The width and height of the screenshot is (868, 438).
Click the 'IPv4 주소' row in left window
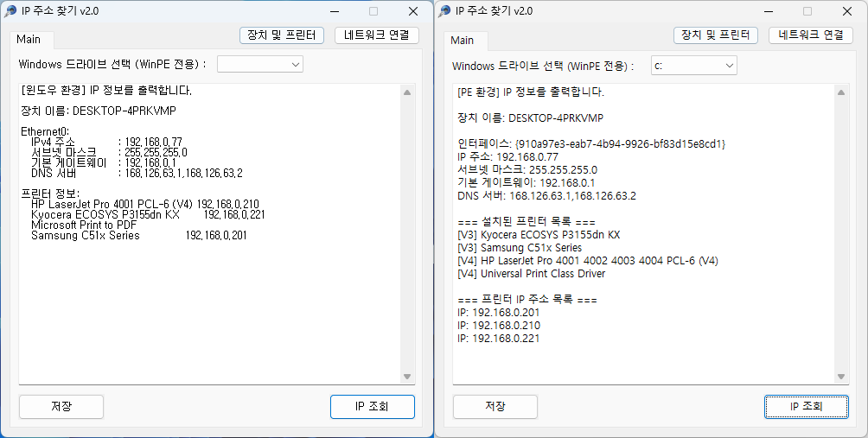pos(106,143)
